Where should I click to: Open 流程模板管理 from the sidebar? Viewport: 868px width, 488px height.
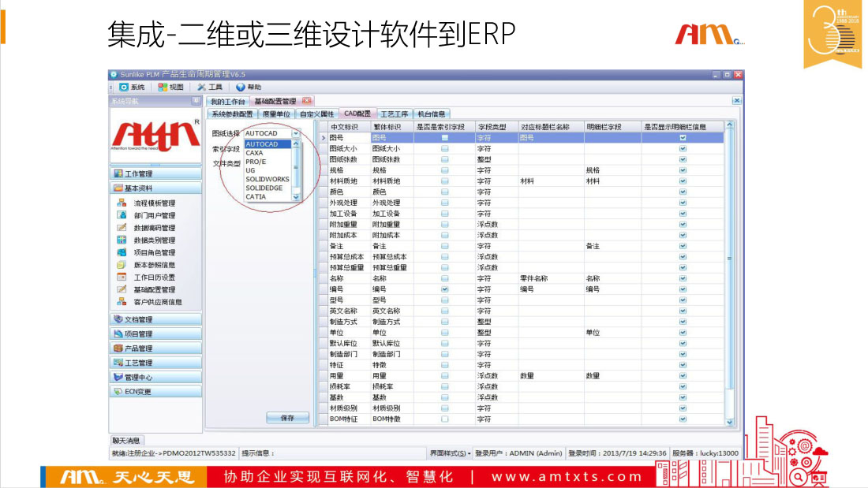153,203
